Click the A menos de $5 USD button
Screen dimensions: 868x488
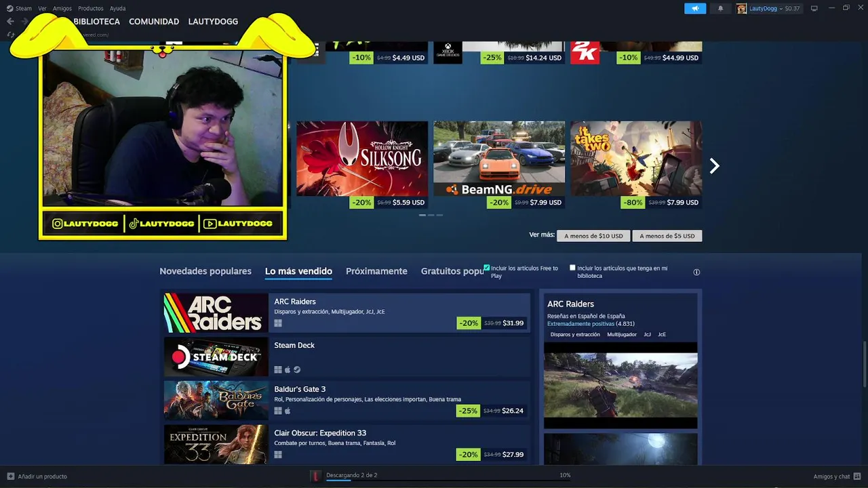click(667, 236)
